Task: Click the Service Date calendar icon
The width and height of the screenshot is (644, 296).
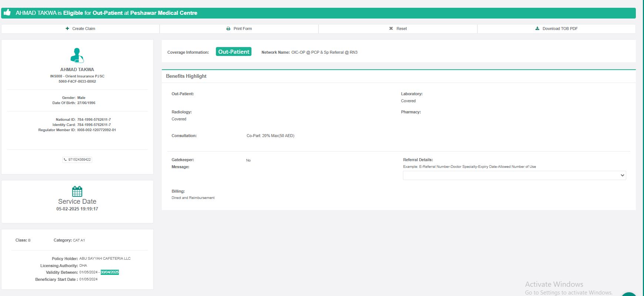Action: click(x=77, y=191)
